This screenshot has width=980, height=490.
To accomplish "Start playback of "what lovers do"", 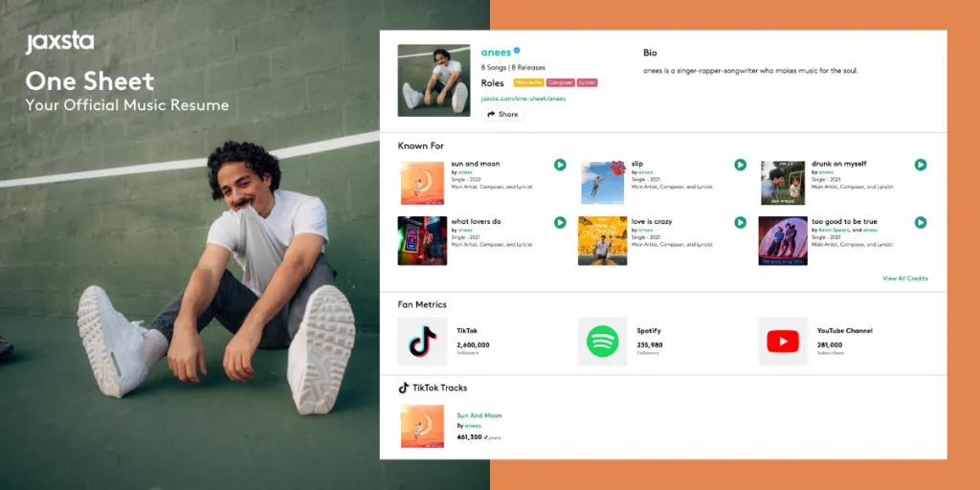I will [x=560, y=222].
